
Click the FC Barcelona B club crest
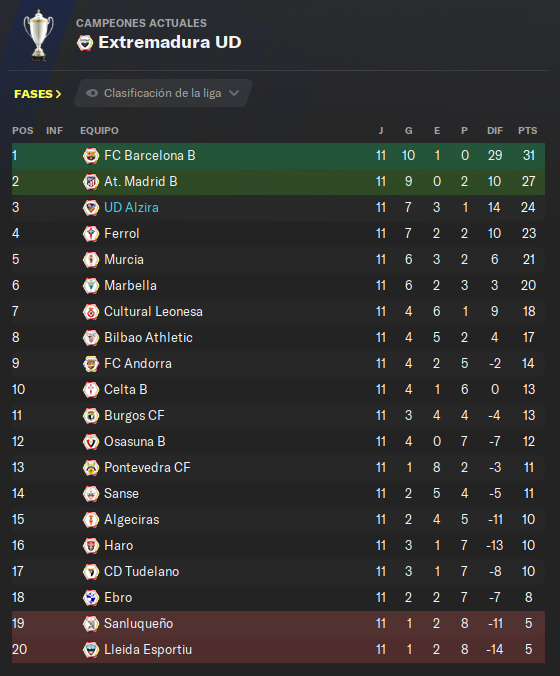coord(91,156)
